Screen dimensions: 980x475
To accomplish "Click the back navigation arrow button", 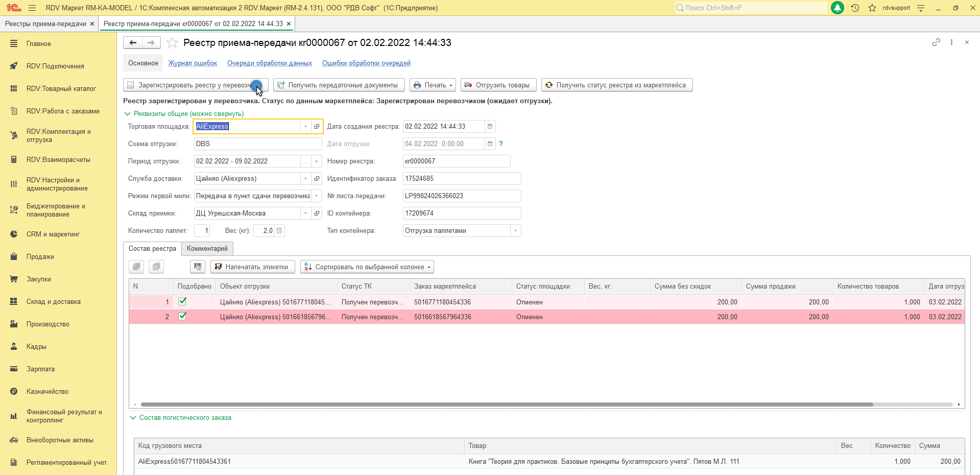I will coord(133,43).
